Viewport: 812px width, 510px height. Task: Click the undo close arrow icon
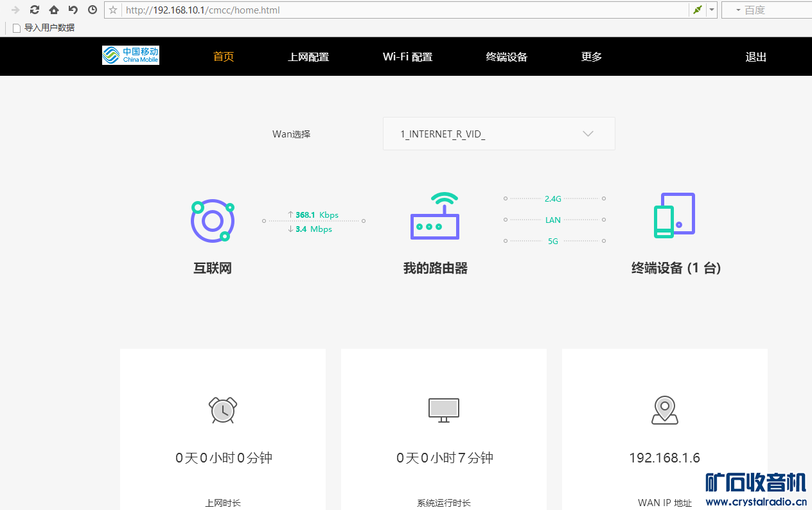pyautogui.click(x=73, y=10)
